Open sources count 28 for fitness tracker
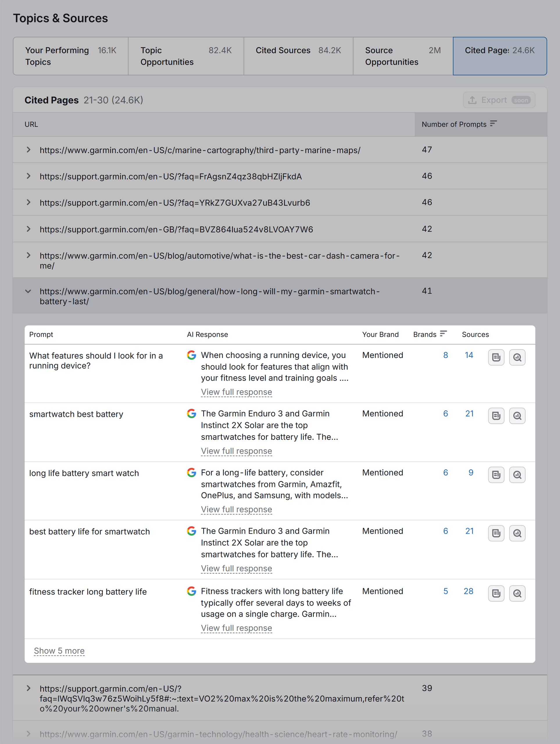This screenshot has height=744, width=560. pos(468,591)
